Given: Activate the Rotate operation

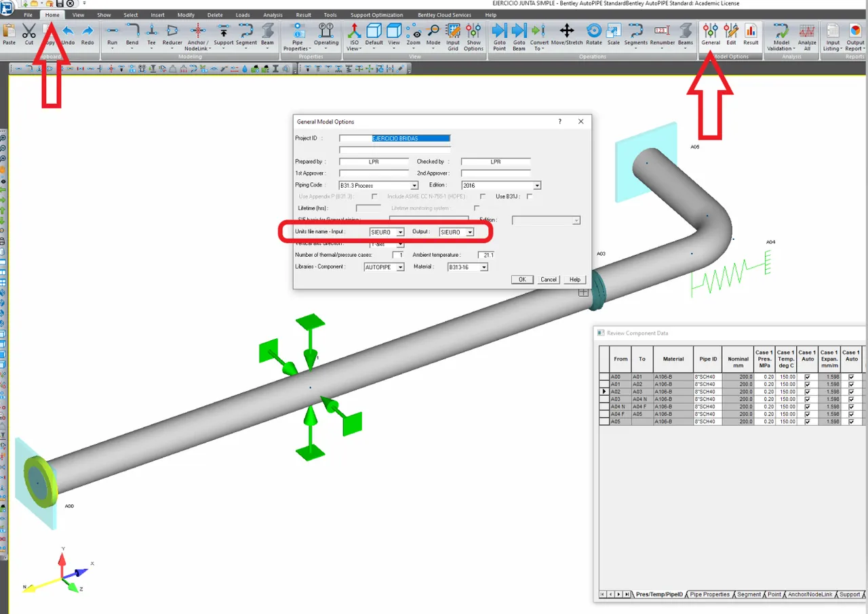Looking at the screenshot, I should 593,35.
